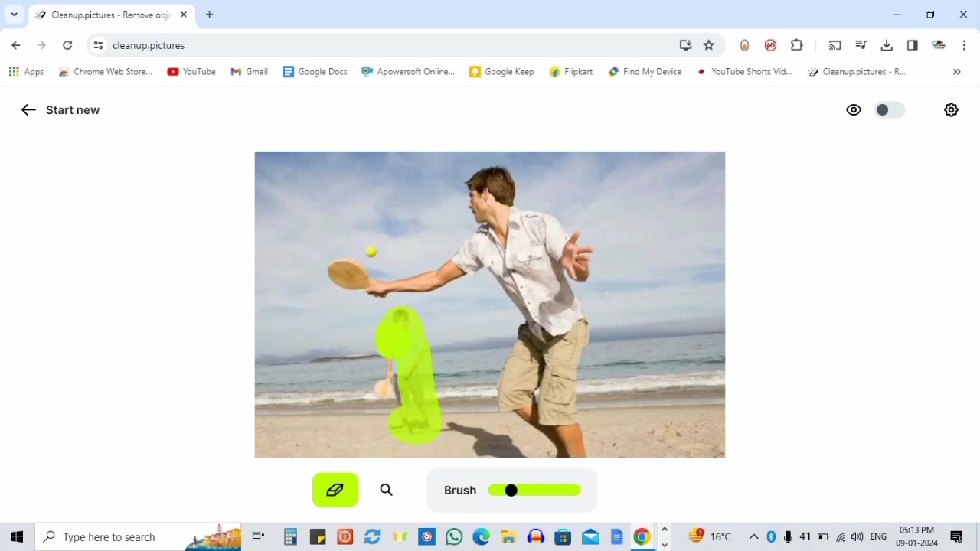Select the eraser brush tool
The image size is (980, 551).
click(335, 490)
